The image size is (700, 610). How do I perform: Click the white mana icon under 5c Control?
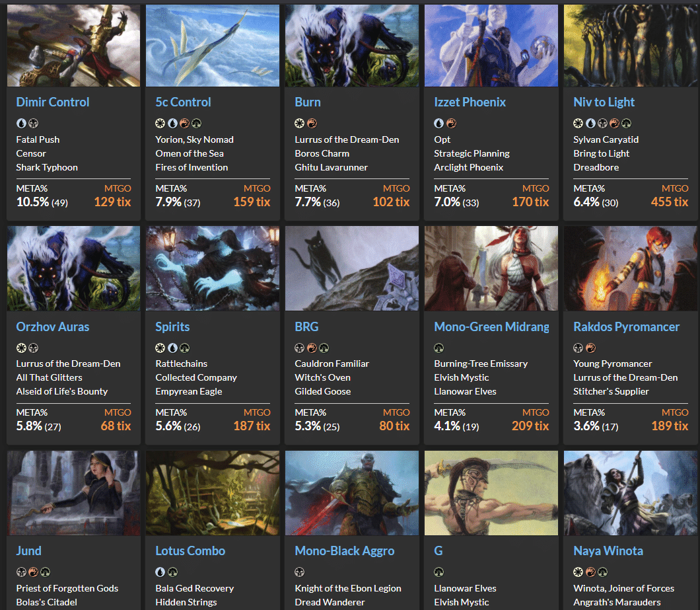[160, 124]
